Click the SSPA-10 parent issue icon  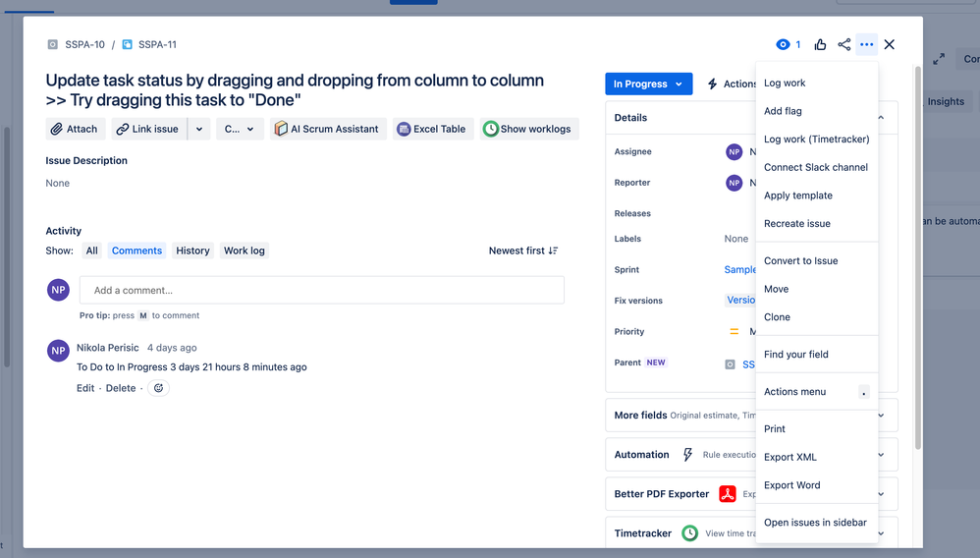[x=52, y=44]
